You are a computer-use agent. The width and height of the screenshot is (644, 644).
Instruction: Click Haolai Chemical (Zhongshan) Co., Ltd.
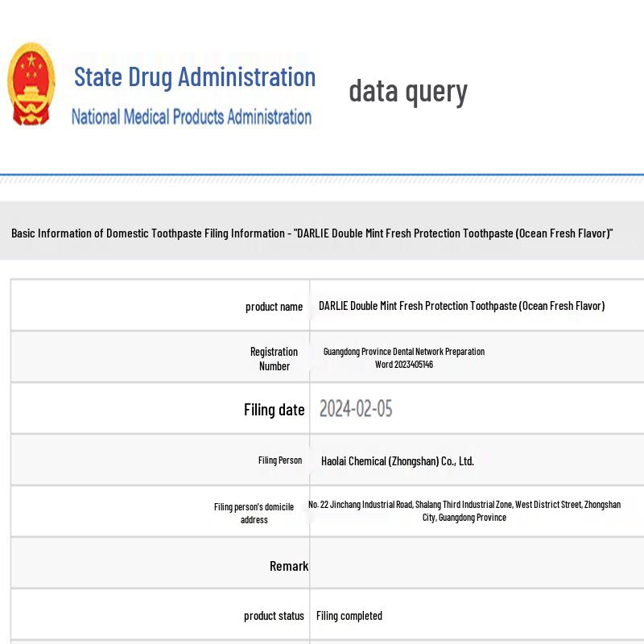pos(398,461)
